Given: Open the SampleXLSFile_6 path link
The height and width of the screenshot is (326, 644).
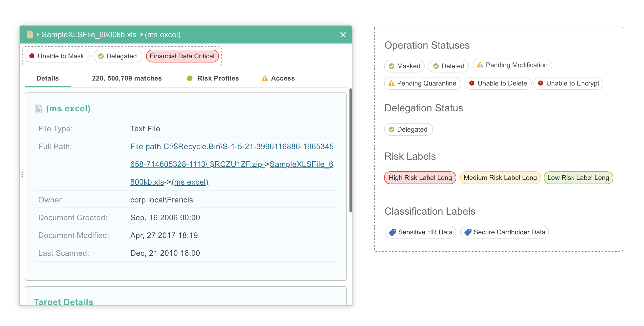Looking at the screenshot, I should pyautogui.click(x=301, y=164).
